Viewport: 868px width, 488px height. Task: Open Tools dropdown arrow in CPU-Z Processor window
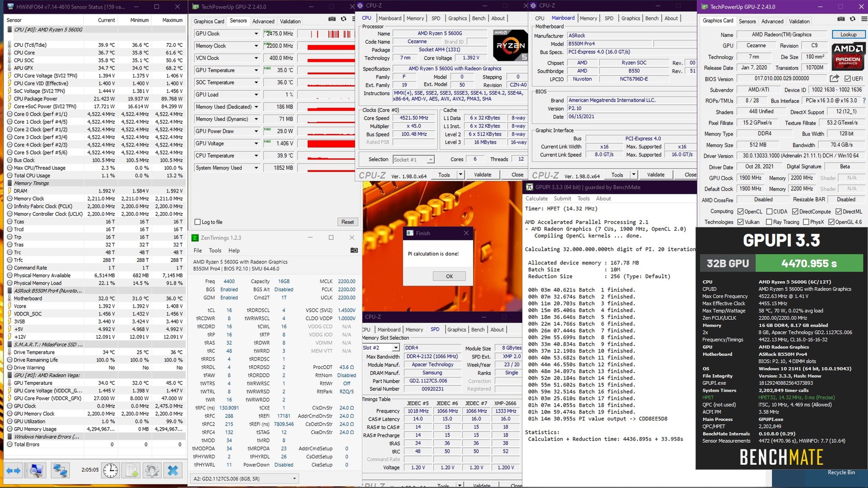460,175
